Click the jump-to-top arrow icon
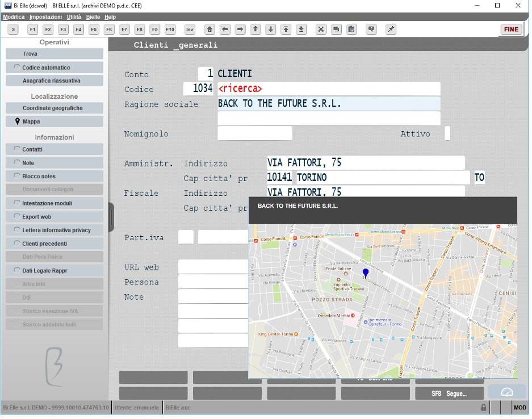The height and width of the screenshot is (419, 532). coord(286,30)
